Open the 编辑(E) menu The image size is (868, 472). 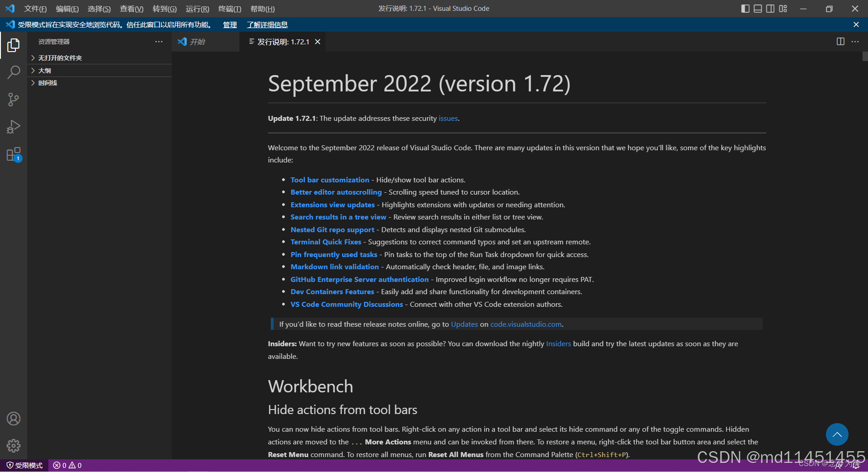point(67,9)
